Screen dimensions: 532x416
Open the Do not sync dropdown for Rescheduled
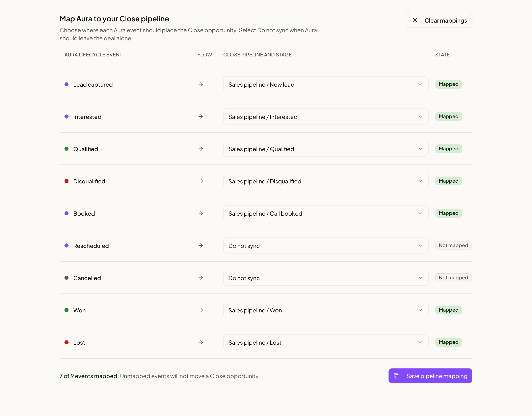[x=326, y=245]
